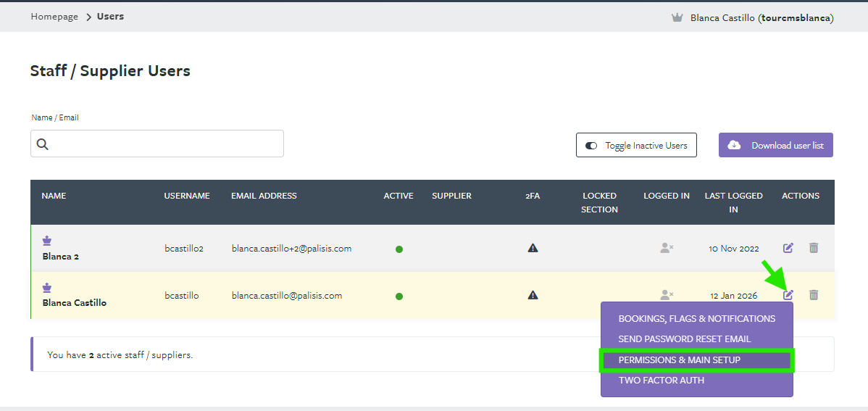Click active green dot for Blanca Castillo
Screen dimensions: 868x411
pos(399,296)
